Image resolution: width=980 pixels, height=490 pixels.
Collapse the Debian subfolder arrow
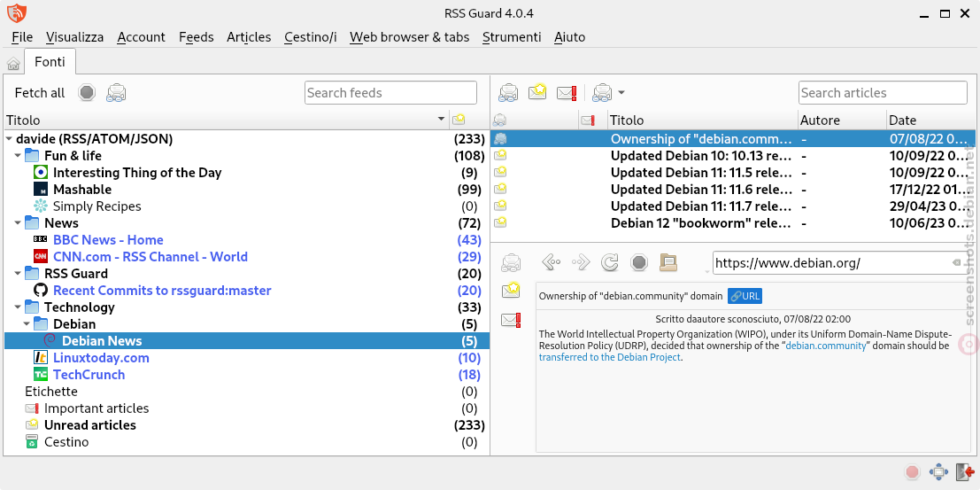(27, 325)
